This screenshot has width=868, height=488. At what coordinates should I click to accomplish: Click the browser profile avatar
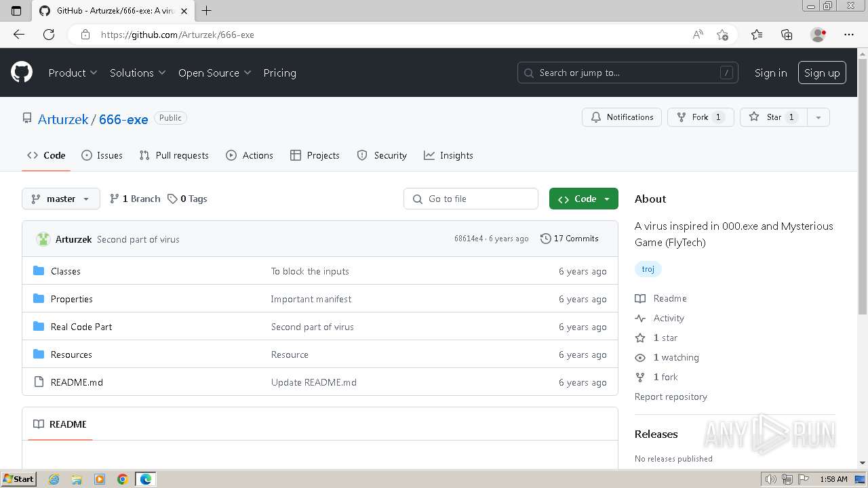point(818,35)
